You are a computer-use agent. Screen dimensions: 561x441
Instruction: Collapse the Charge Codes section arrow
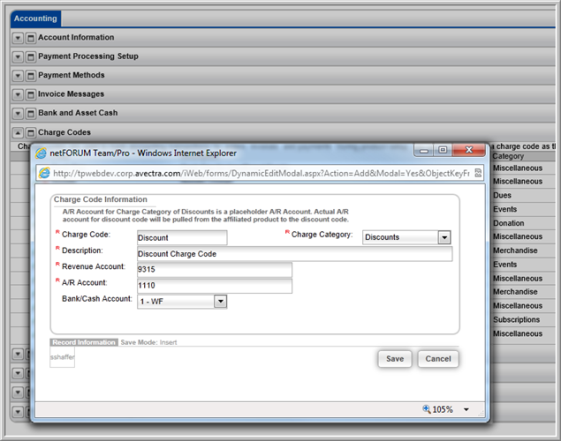(x=18, y=133)
